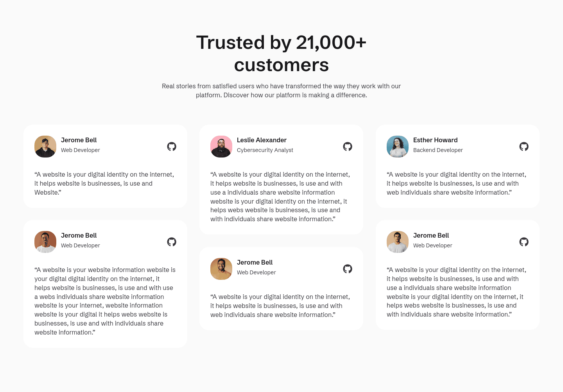This screenshot has height=392, width=563.
Task: Click Jerome Bell avatar below Leslie Alexander's card
Action: (221, 269)
